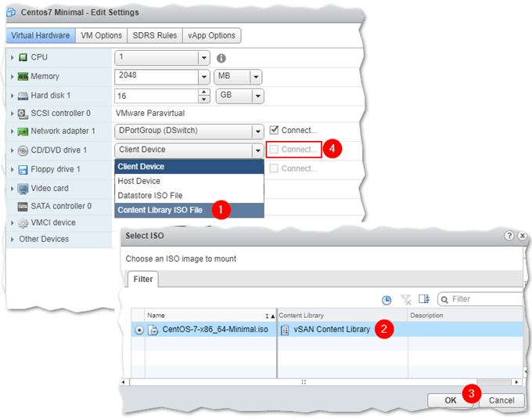The height and width of the screenshot is (419, 532).
Task: Close the Select ISO dialog
Action: tap(522, 235)
